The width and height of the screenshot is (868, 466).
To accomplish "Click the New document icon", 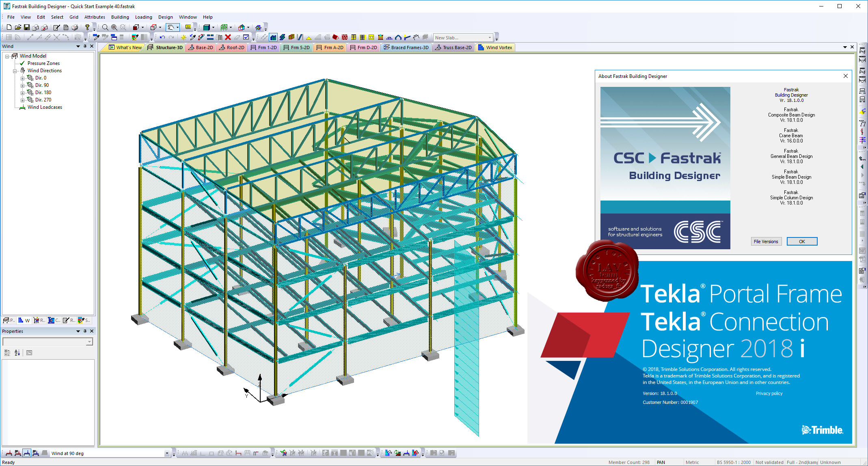I will pyautogui.click(x=9, y=27).
